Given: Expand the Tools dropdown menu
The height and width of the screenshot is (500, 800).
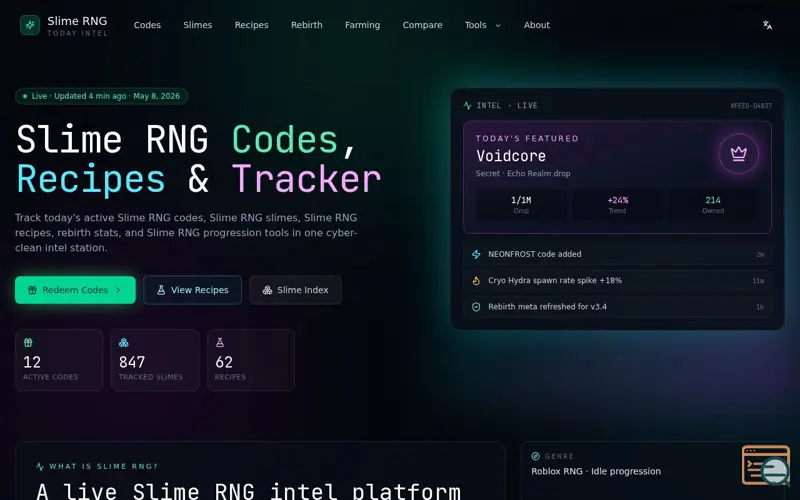Looking at the screenshot, I should point(483,25).
